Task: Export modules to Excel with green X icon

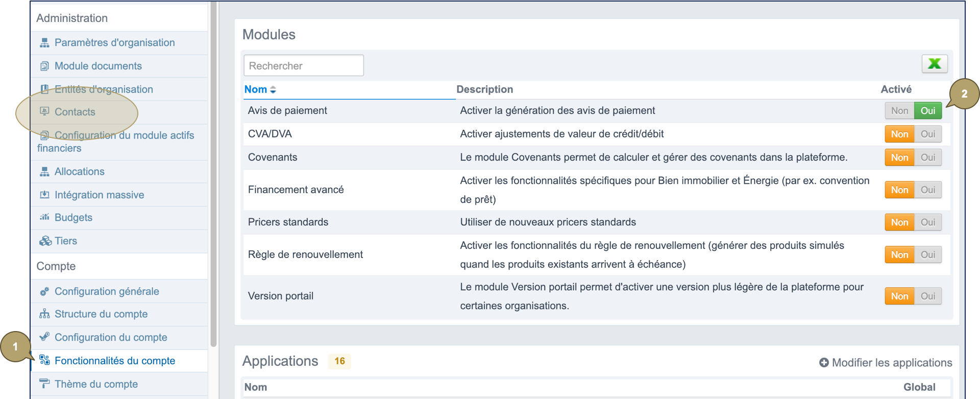Action: pyautogui.click(x=935, y=64)
